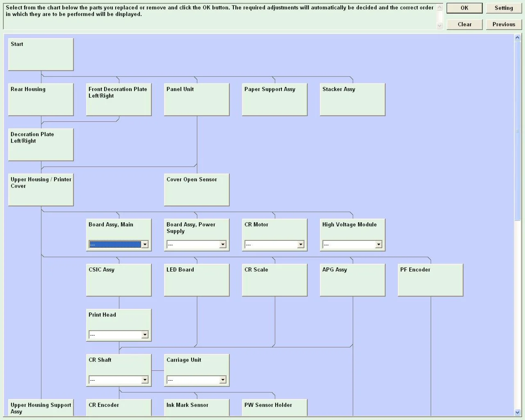Select the LED Board part box
Viewport: 525px width, 420px height.
click(x=197, y=280)
